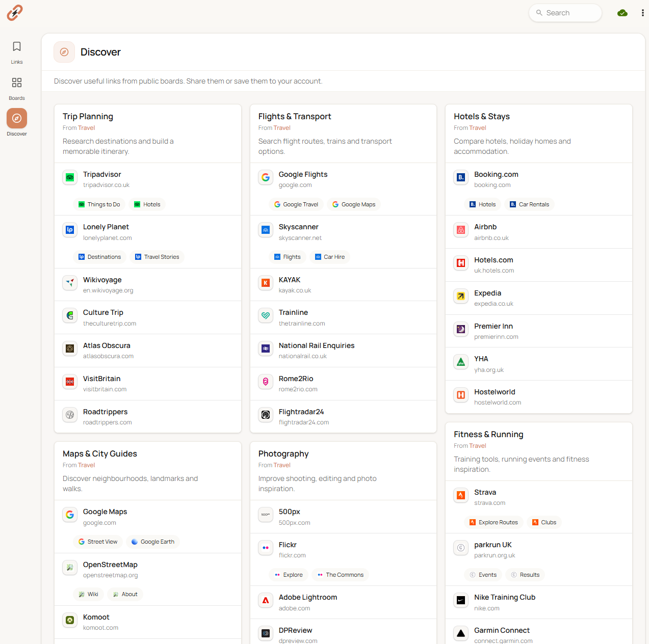649x644 pixels.
Task: Click the YHA favicon icon
Action: [461, 362]
